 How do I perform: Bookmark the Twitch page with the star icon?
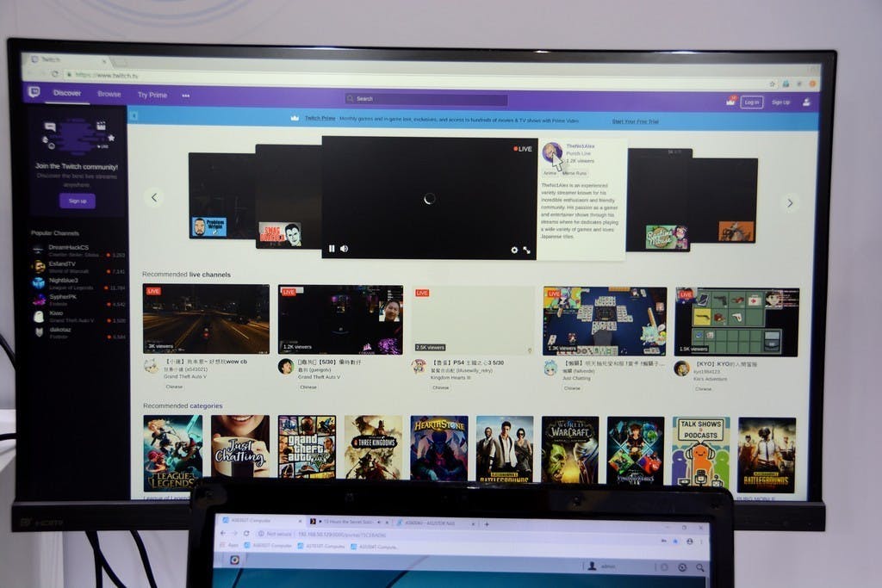773,84
